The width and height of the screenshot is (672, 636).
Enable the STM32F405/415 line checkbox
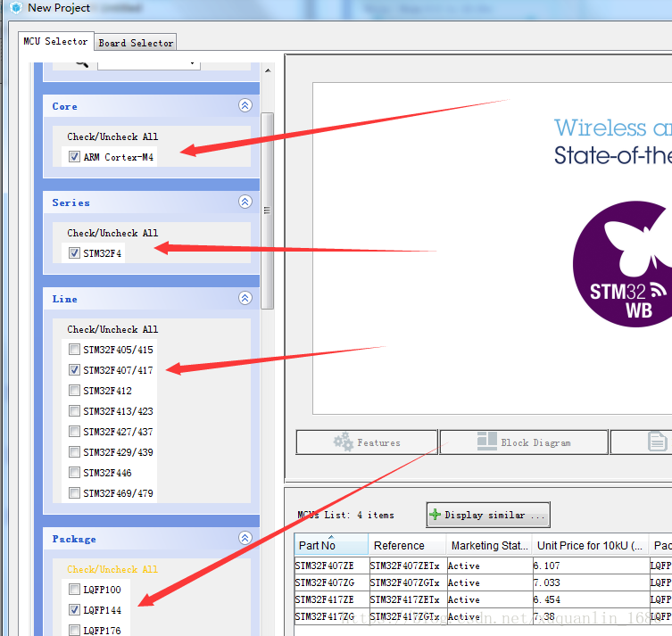pyautogui.click(x=74, y=350)
